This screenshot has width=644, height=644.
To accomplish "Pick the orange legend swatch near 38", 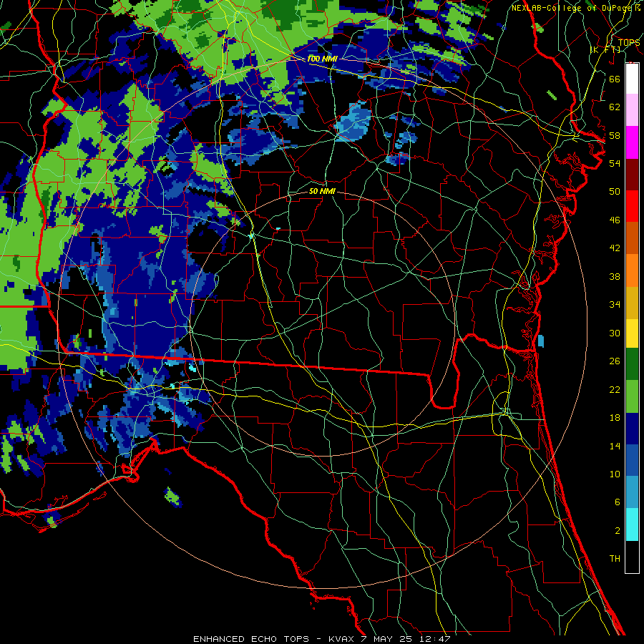I will pyautogui.click(x=632, y=270).
